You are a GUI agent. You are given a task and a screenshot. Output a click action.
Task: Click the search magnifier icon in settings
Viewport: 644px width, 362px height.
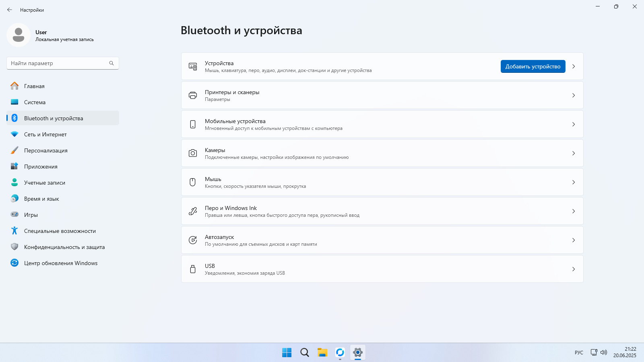(x=111, y=63)
